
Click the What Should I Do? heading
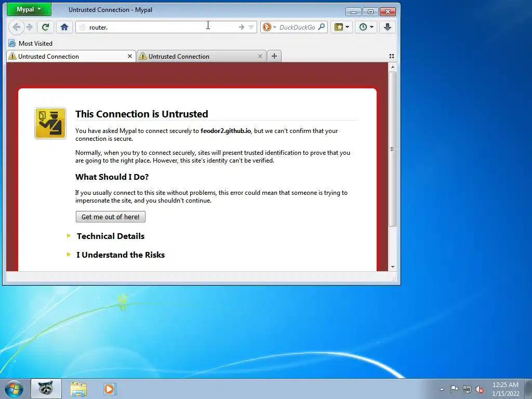pyautogui.click(x=112, y=177)
